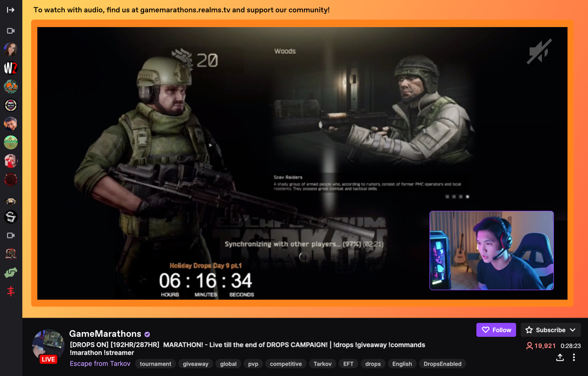This screenshot has width=588, height=376.
Task: Open the camera icon above the woman's avatar
Action: tap(11, 31)
